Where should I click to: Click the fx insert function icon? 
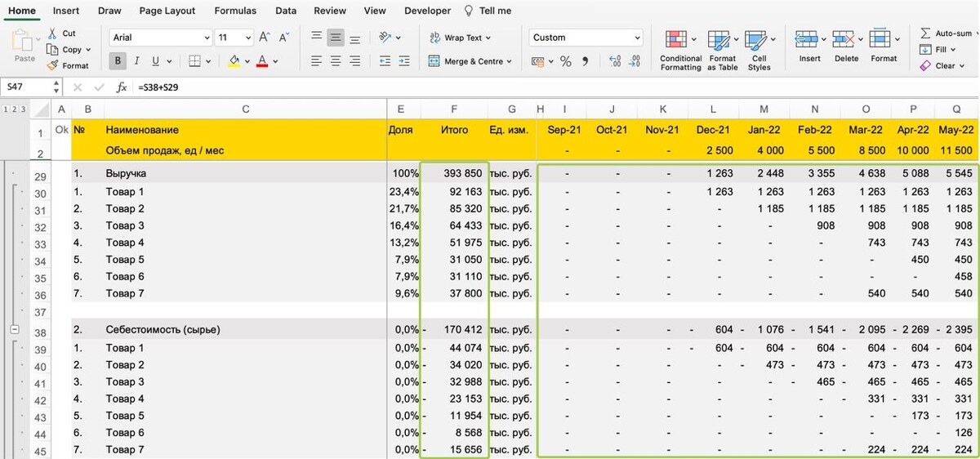pyautogui.click(x=122, y=87)
